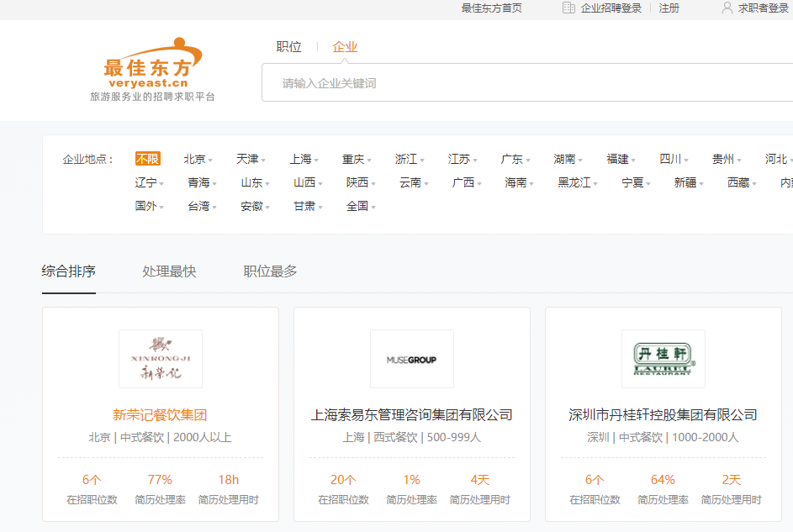Click the enterprise building icon in top bar
793x532 pixels.
point(568,8)
